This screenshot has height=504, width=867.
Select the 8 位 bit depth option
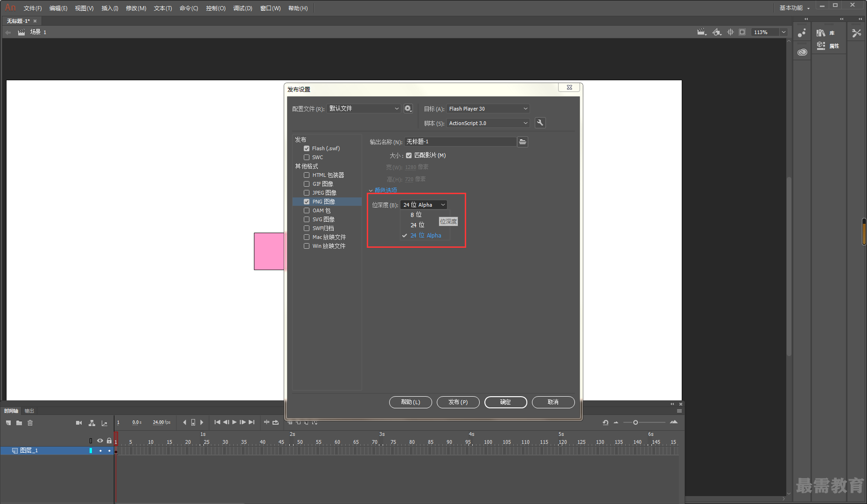tap(416, 215)
